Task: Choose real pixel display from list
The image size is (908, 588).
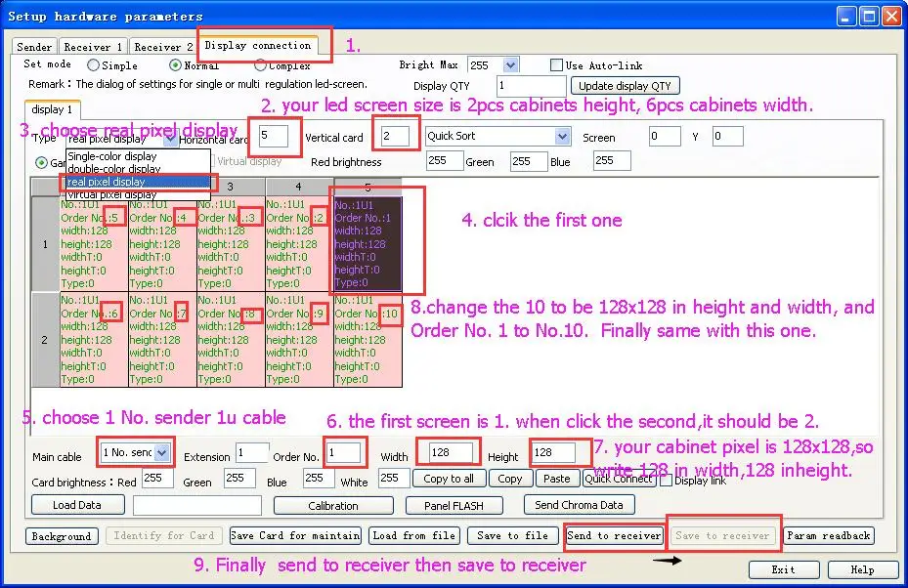Action: pos(137,182)
